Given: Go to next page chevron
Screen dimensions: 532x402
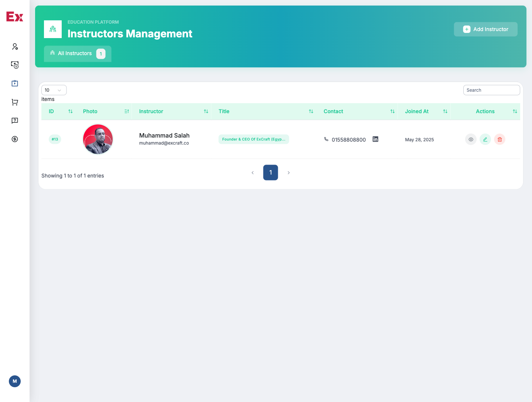Looking at the screenshot, I should pos(289,173).
